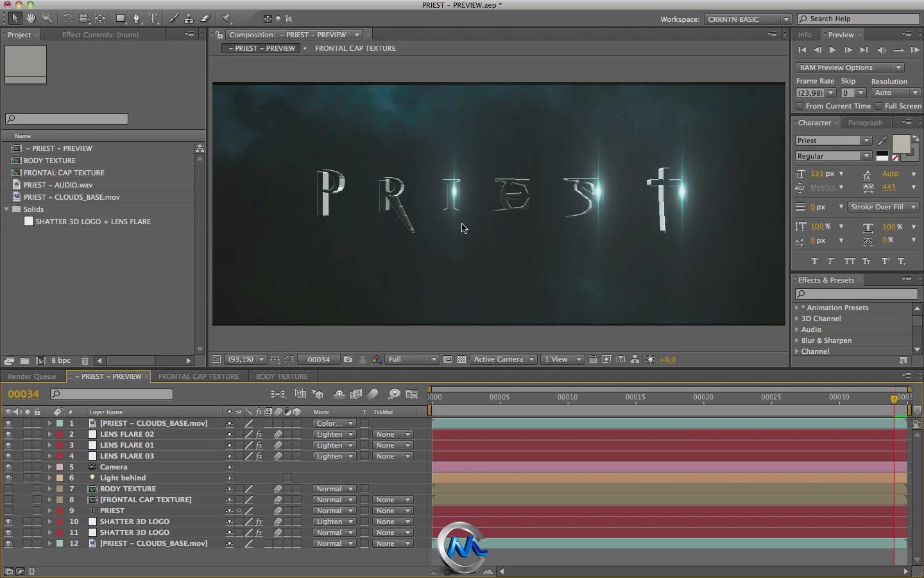
Task: Open Stroke Over Fill dropdown
Action: (882, 207)
